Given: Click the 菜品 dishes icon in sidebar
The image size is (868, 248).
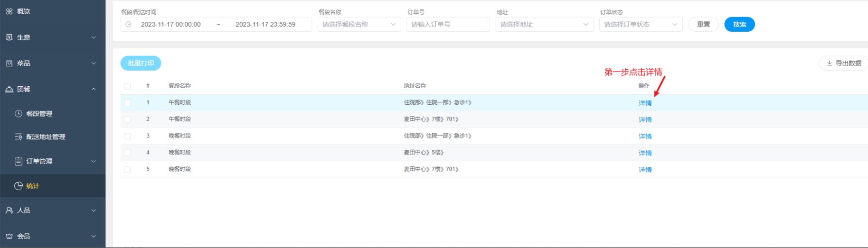Looking at the screenshot, I should click(x=9, y=63).
